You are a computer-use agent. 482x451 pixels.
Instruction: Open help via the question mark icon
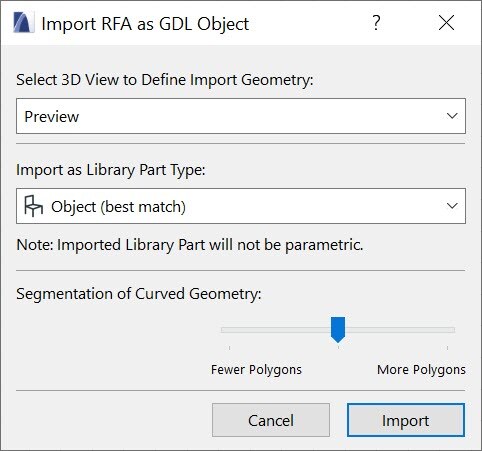click(376, 23)
